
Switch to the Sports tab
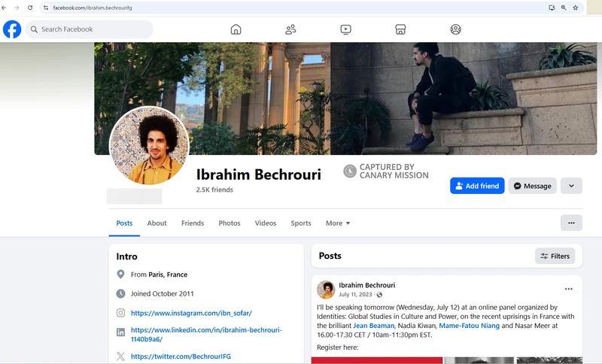pyautogui.click(x=300, y=223)
